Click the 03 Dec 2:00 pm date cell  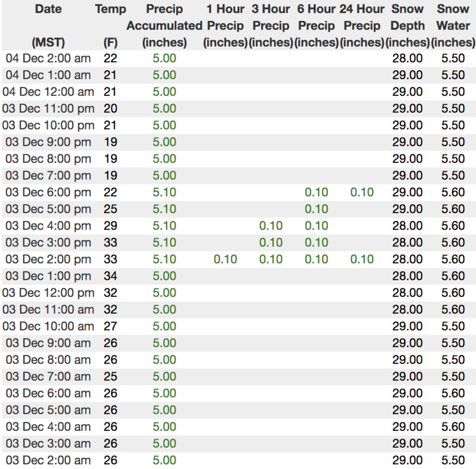tap(49, 259)
